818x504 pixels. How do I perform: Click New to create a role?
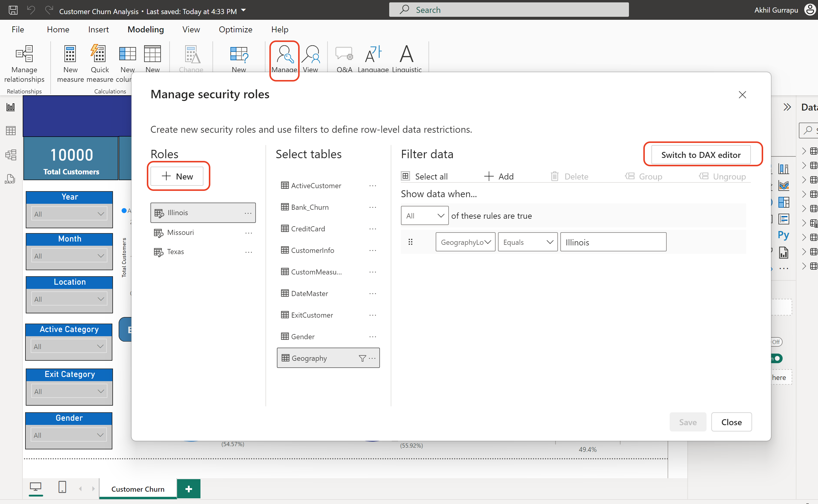(177, 176)
